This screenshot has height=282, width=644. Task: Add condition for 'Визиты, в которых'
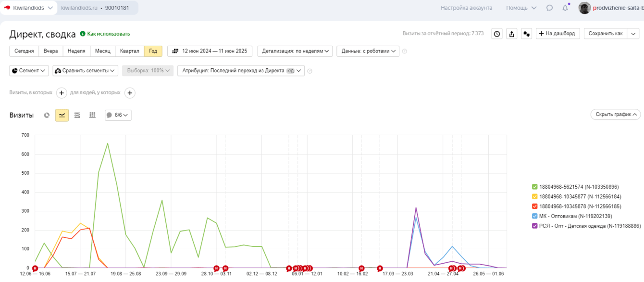[62, 93]
